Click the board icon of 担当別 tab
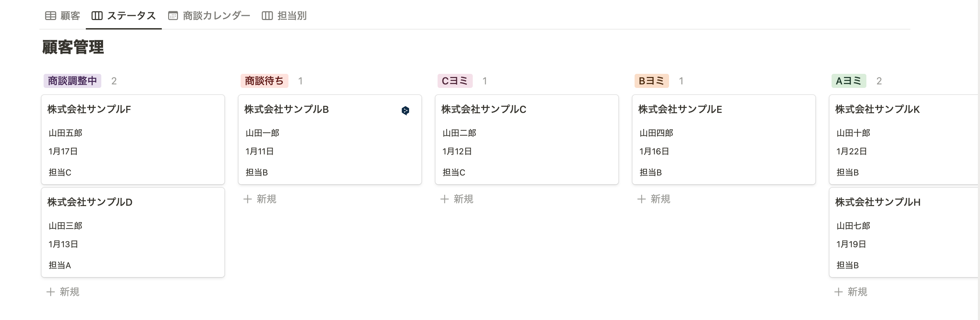This screenshot has height=320, width=980. pyautogui.click(x=267, y=15)
